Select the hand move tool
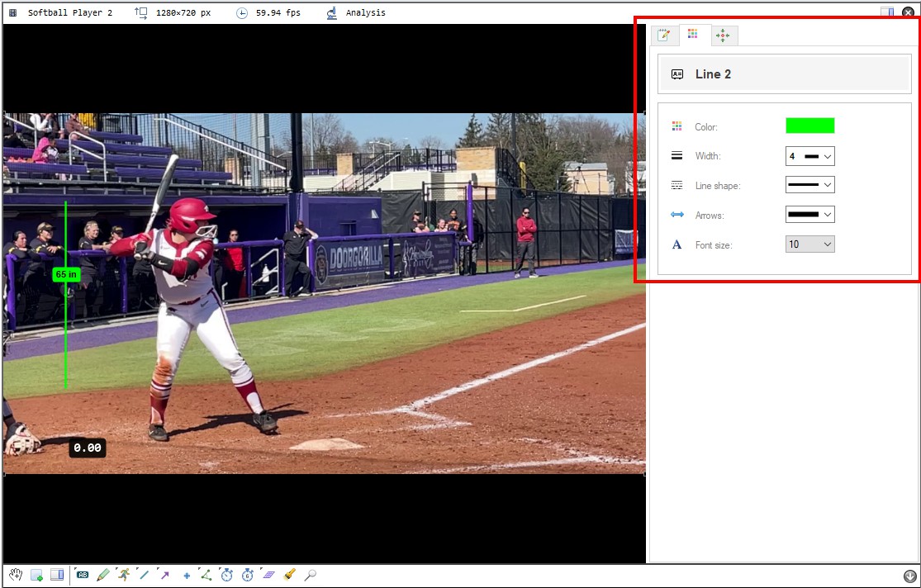921x588 pixels. [16, 575]
